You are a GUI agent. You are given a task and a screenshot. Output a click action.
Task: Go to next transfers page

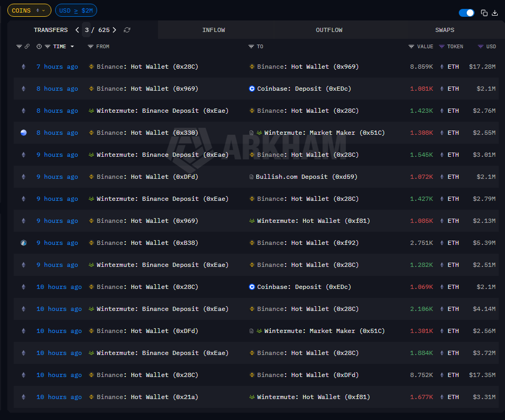click(114, 30)
